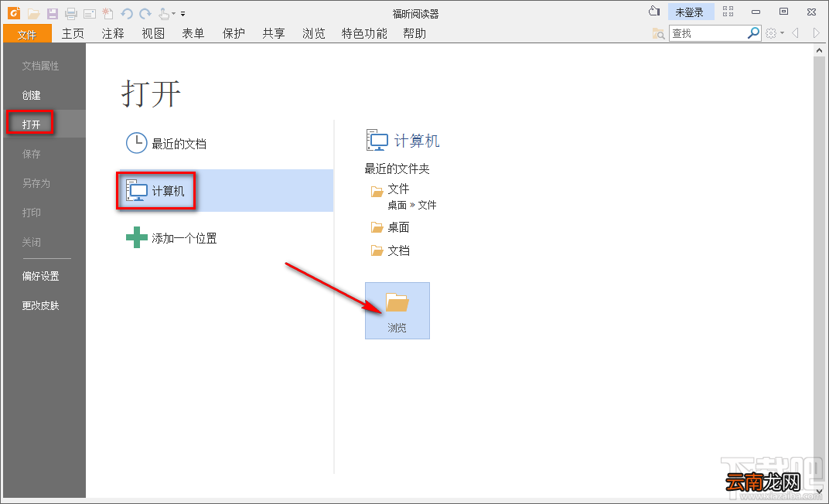Click the redo arrow icon
Image resolution: width=829 pixels, height=504 pixels.
click(145, 13)
